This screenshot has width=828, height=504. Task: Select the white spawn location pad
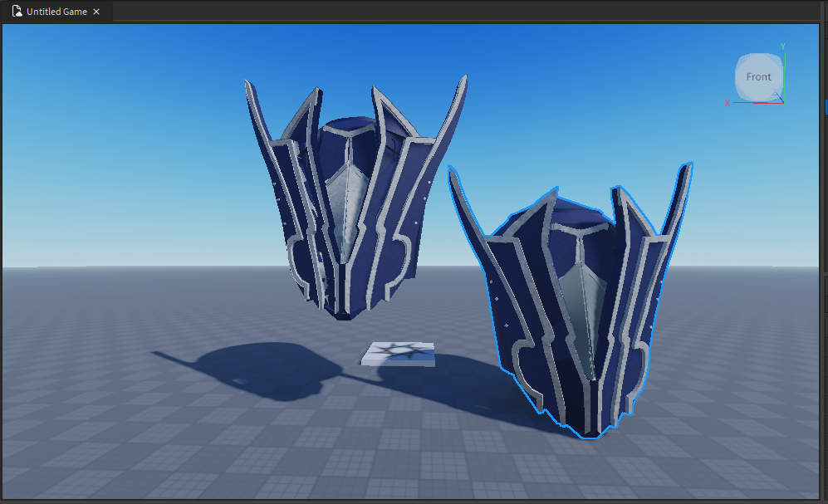click(x=399, y=354)
